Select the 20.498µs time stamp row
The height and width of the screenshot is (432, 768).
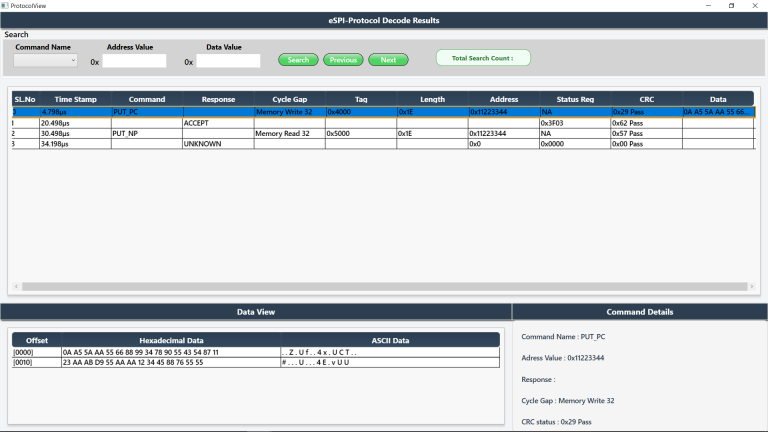(75, 123)
